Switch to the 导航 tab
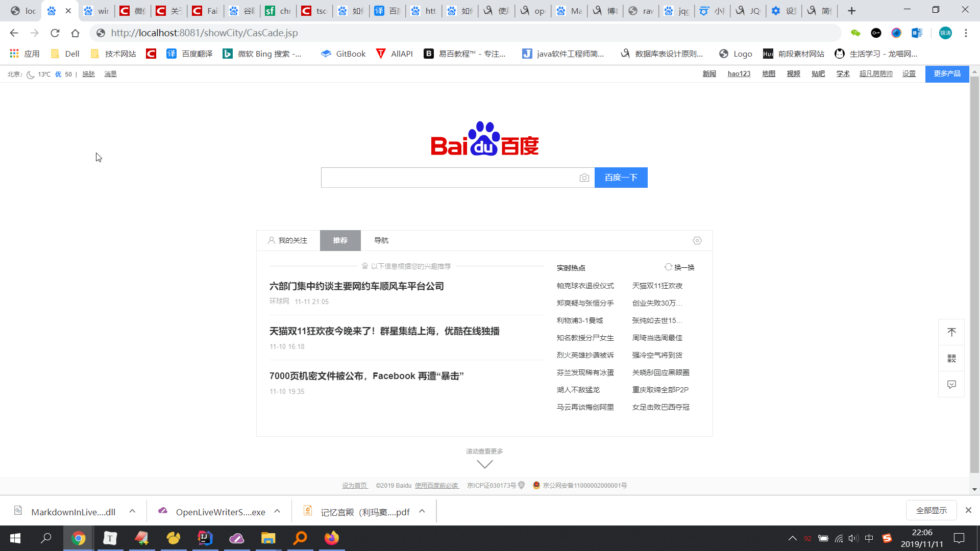The width and height of the screenshot is (980, 551). click(x=381, y=240)
